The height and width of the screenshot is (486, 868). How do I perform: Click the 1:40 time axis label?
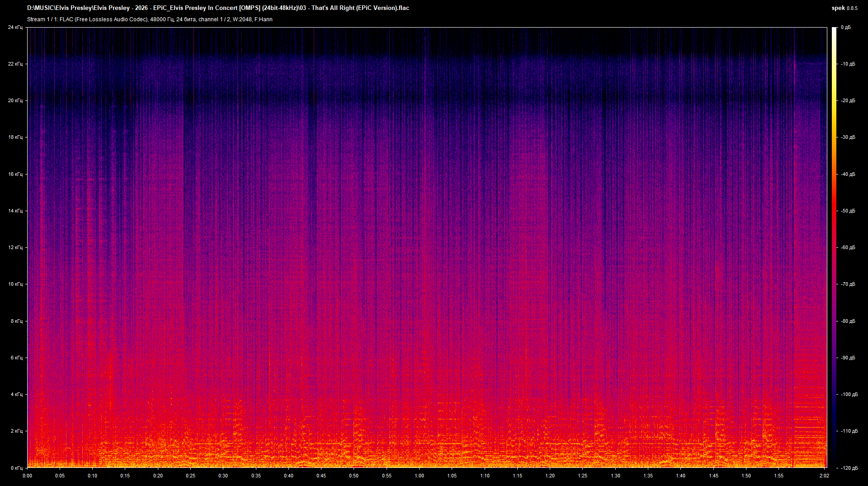point(681,476)
